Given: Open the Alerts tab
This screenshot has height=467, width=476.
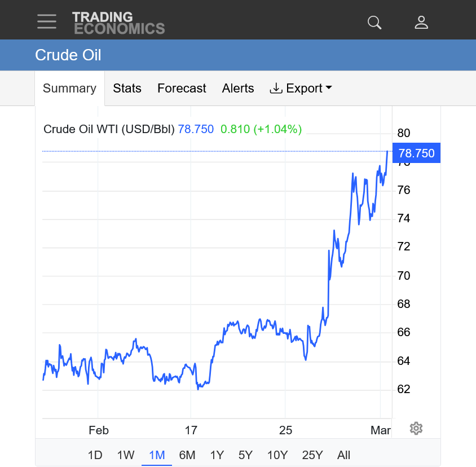Looking at the screenshot, I should tap(238, 89).
